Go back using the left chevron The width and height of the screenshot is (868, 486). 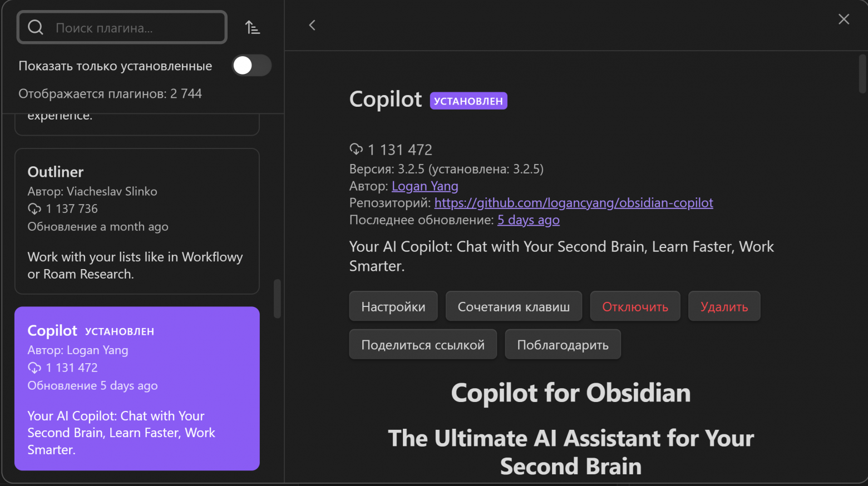[312, 25]
